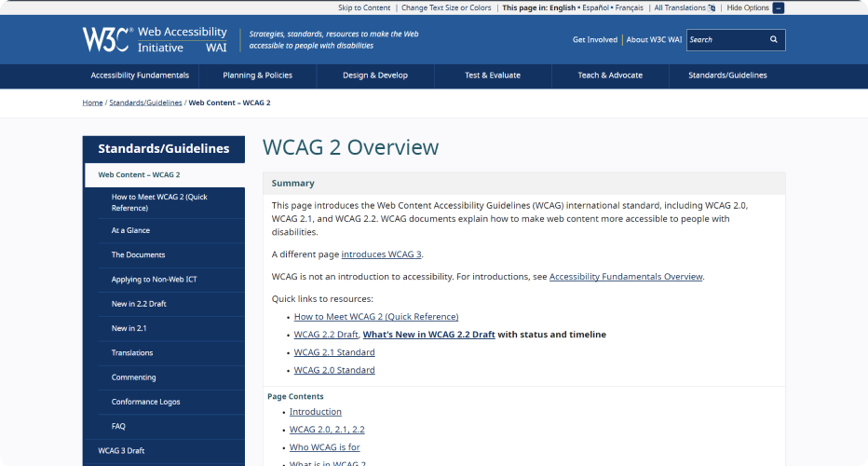
Task: Jump to Who WCAG is for section
Action: pyautogui.click(x=324, y=447)
